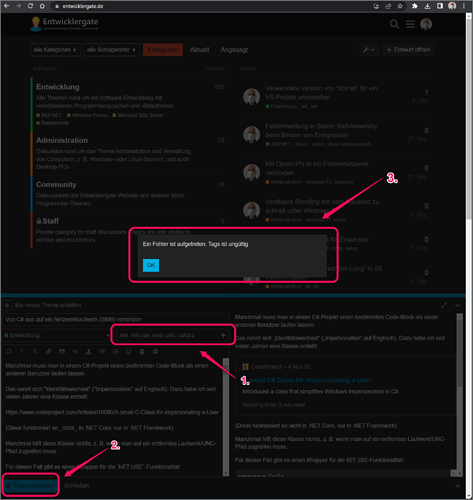Image resolution: width=473 pixels, height=500 pixels.
Task: Open the Entwicklung category dropdown in composer
Action: 56,335
